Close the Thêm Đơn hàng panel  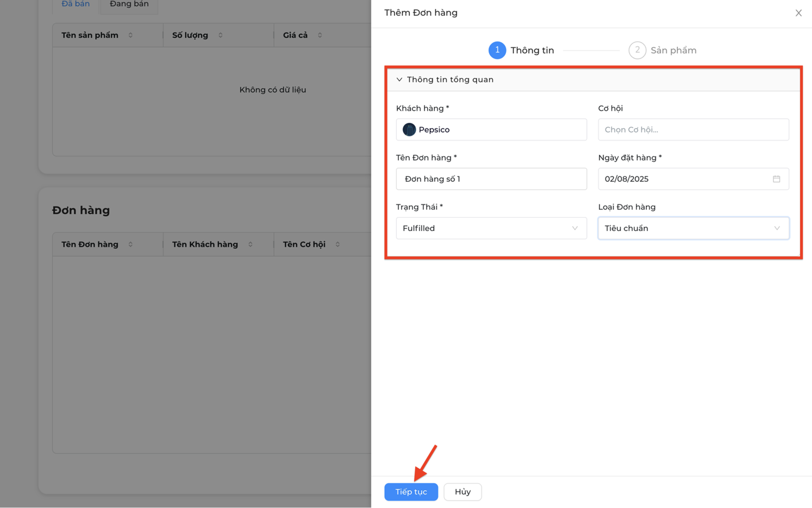798,13
